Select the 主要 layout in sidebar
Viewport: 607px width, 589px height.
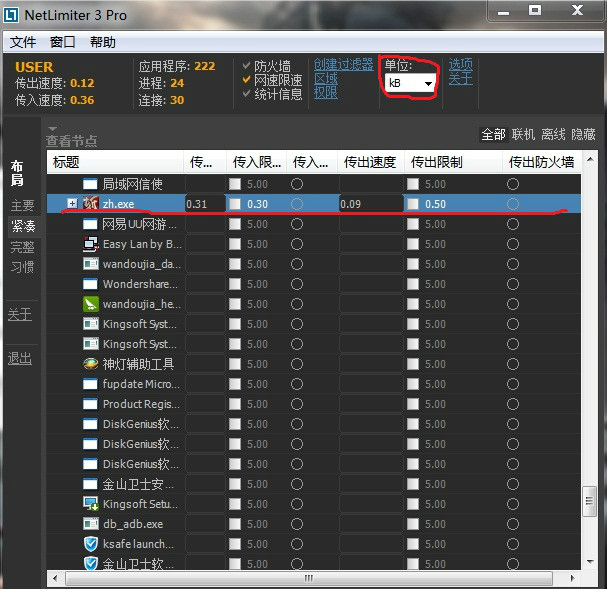pos(22,205)
